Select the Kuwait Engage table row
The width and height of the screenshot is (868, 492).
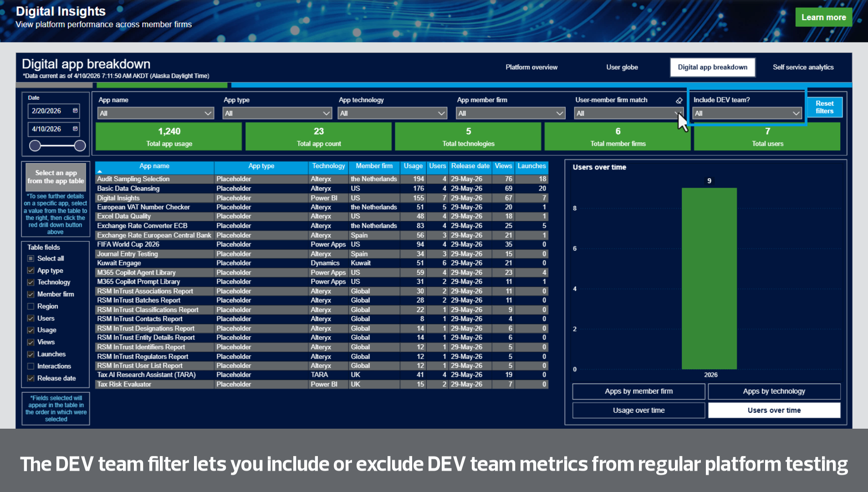322,263
